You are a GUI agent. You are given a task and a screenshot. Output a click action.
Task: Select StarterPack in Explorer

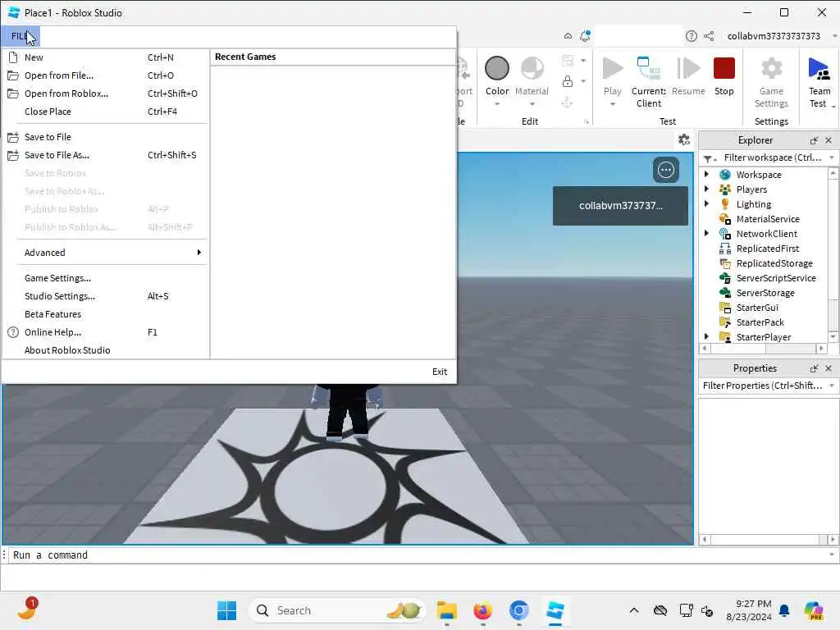pyautogui.click(x=760, y=322)
